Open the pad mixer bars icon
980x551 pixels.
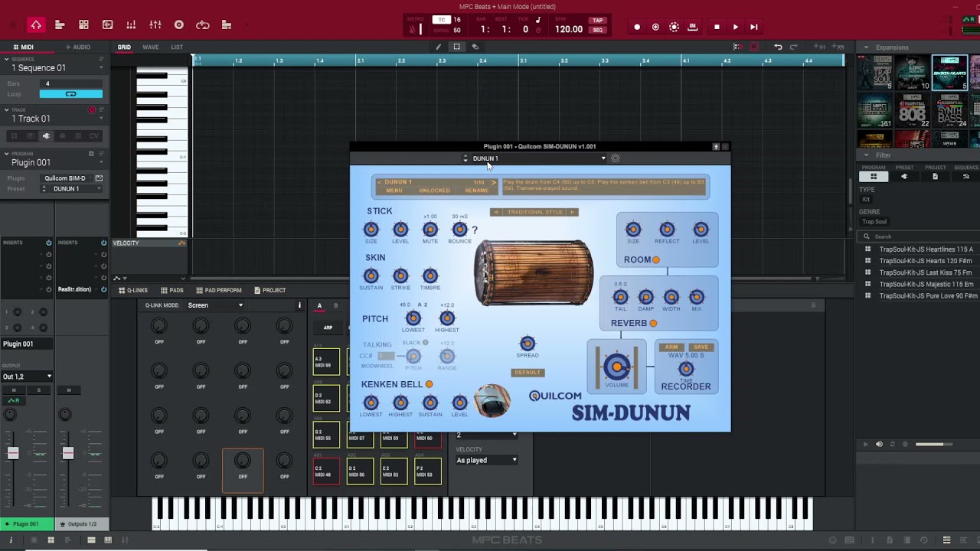[x=131, y=25]
